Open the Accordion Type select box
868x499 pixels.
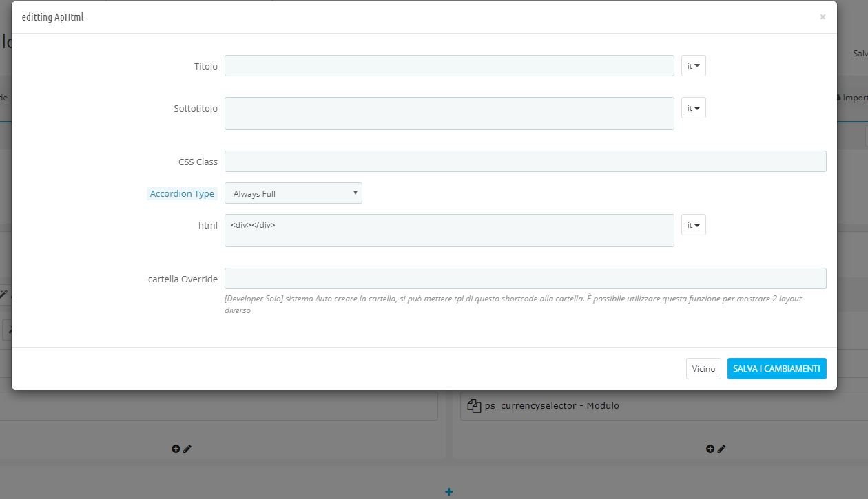(293, 193)
